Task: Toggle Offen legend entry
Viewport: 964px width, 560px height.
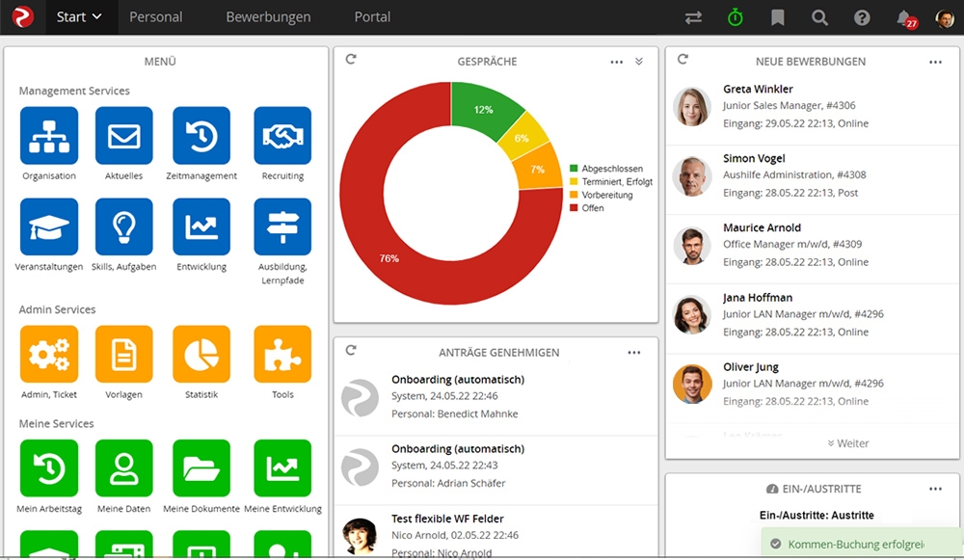Action: pyautogui.click(x=586, y=208)
